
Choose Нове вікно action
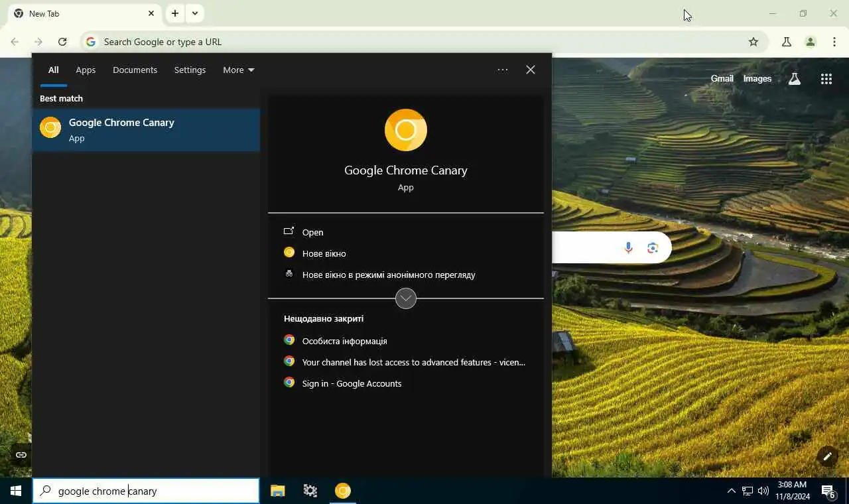coord(405,253)
